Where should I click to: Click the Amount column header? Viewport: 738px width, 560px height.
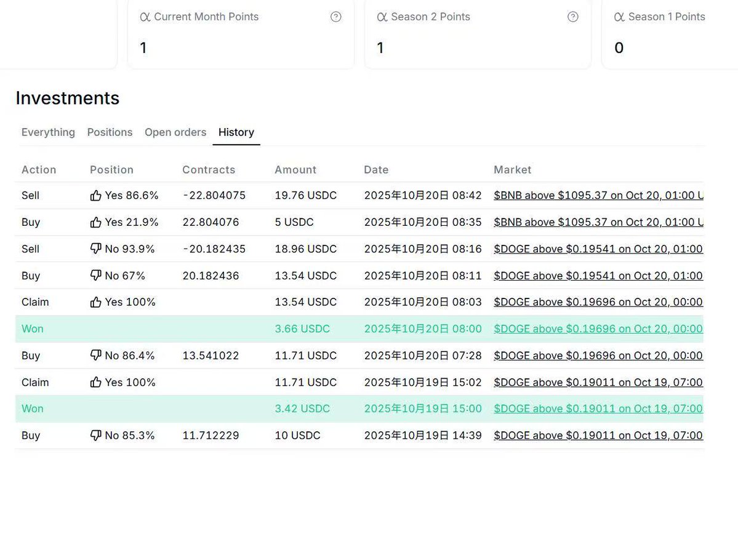pyautogui.click(x=295, y=170)
